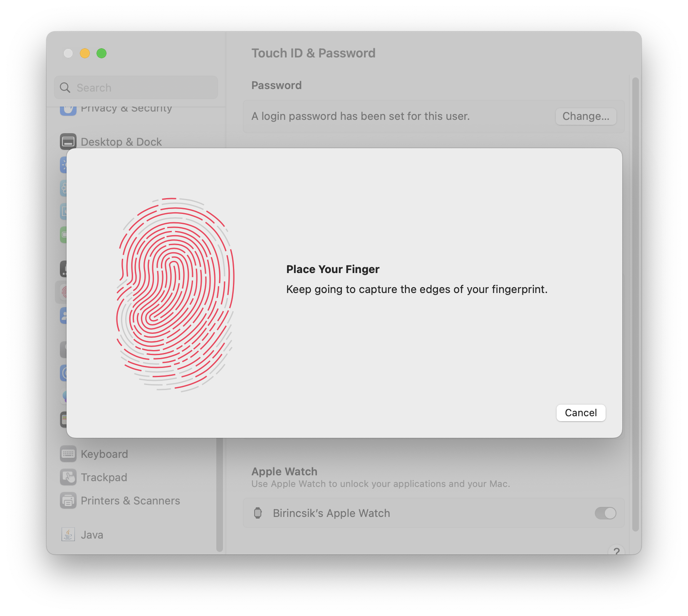The height and width of the screenshot is (616, 688).
Task: Click the Trackpad icon in sidebar
Action: coord(68,477)
